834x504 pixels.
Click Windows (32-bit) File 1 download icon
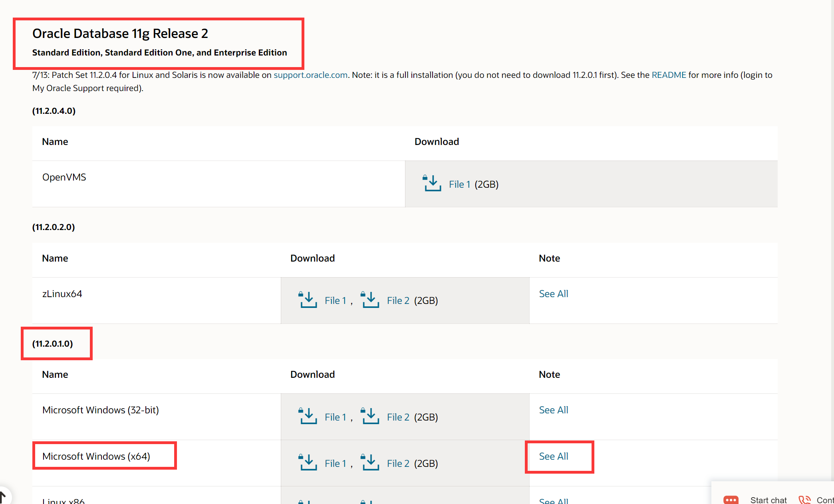pyautogui.click(x=308, y=416)
